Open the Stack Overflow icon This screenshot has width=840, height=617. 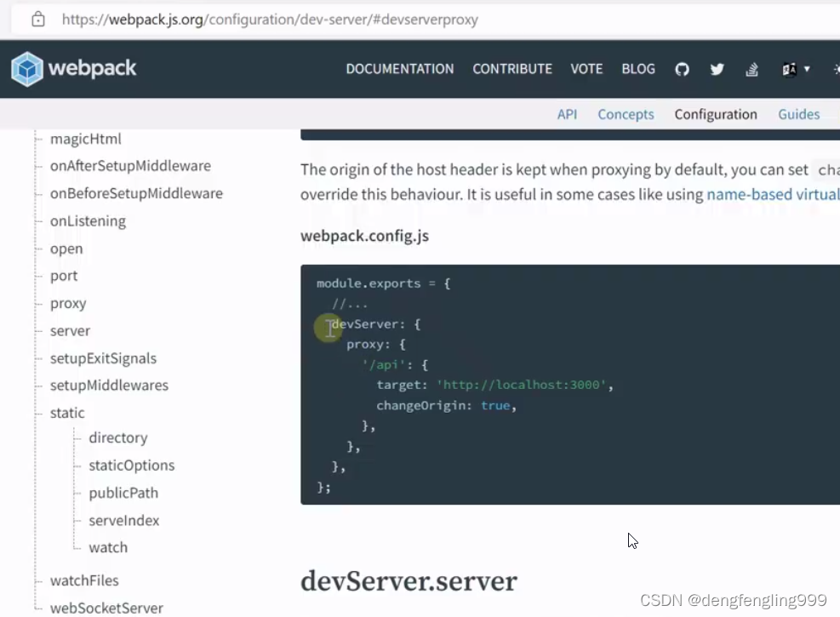tap(751, 69)
